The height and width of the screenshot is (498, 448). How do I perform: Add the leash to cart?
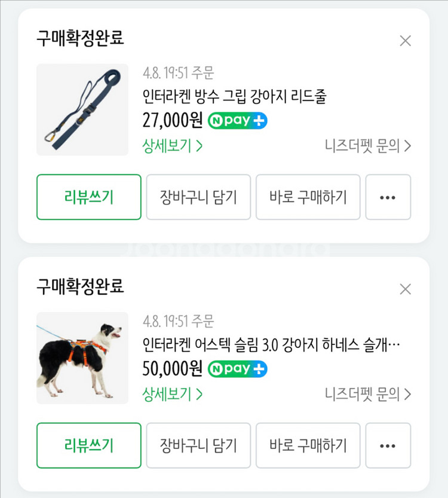(x=198, y=197)
